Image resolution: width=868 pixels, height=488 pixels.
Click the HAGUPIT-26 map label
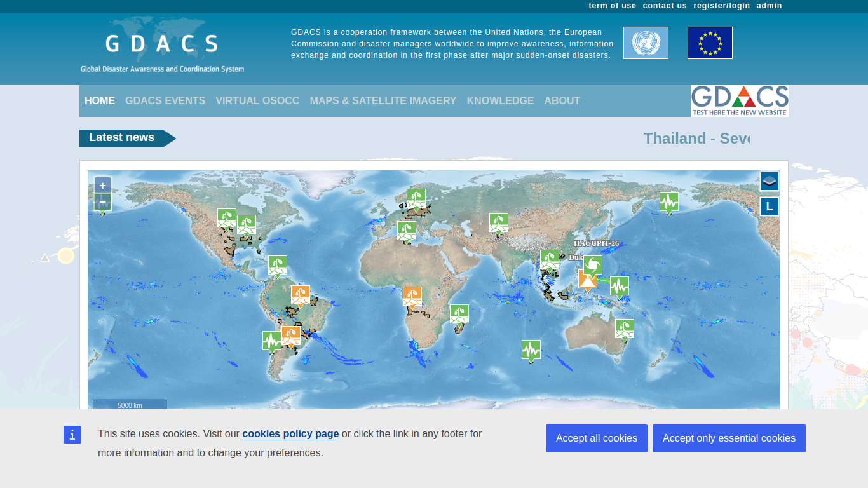point(596,243)
